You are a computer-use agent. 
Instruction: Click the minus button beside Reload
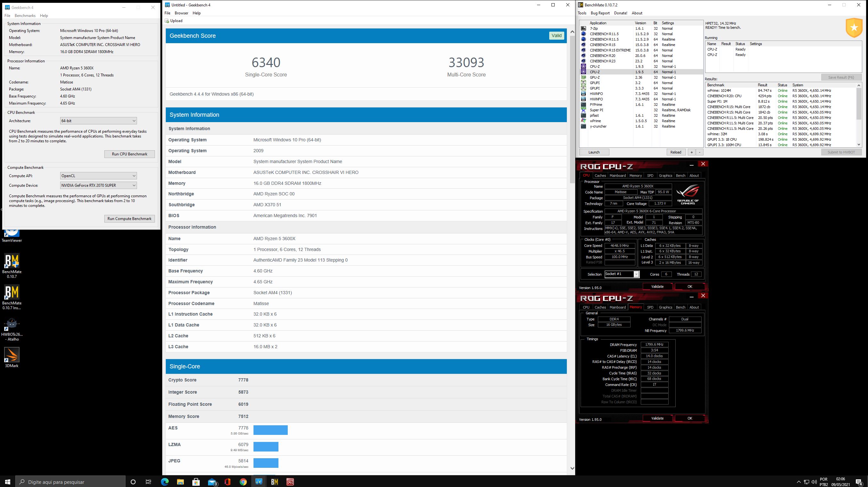pos(700,152)
